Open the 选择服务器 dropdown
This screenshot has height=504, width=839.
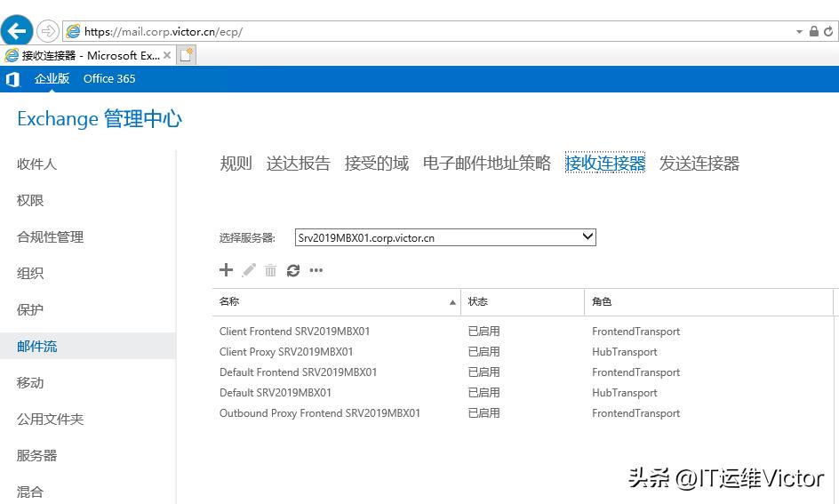click(x=445, y=237)
